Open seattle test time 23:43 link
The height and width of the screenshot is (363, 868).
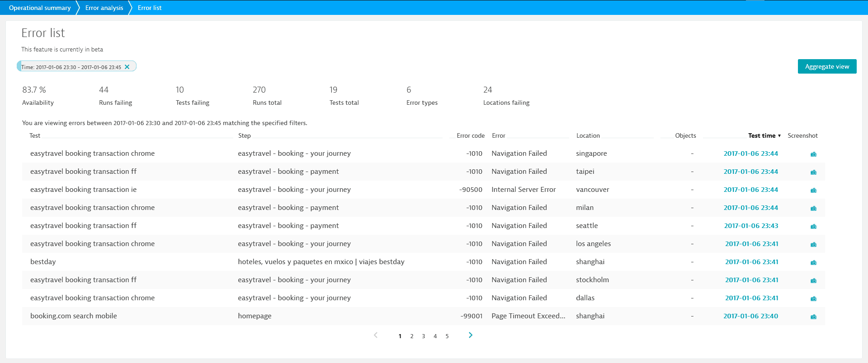751,226
